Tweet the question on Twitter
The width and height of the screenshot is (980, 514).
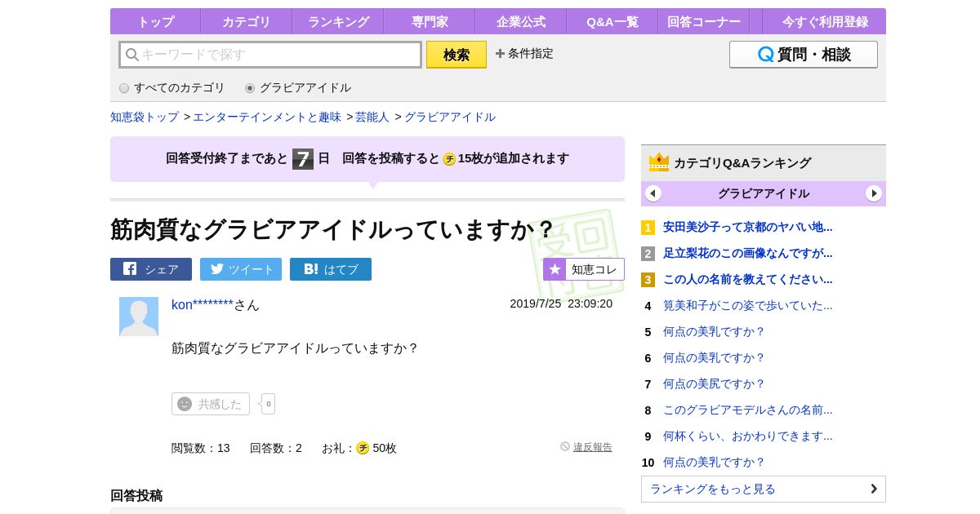pos(241,269)
